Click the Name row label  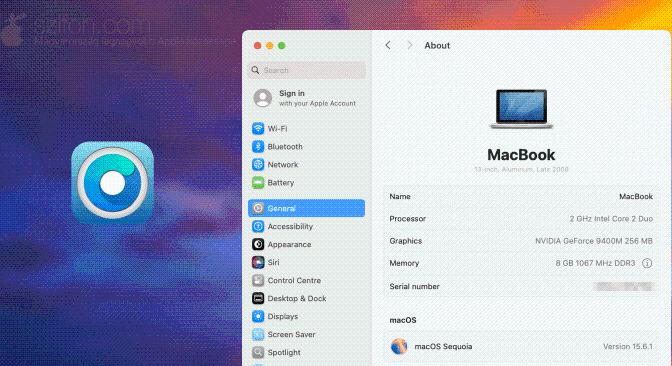point(400,196)
